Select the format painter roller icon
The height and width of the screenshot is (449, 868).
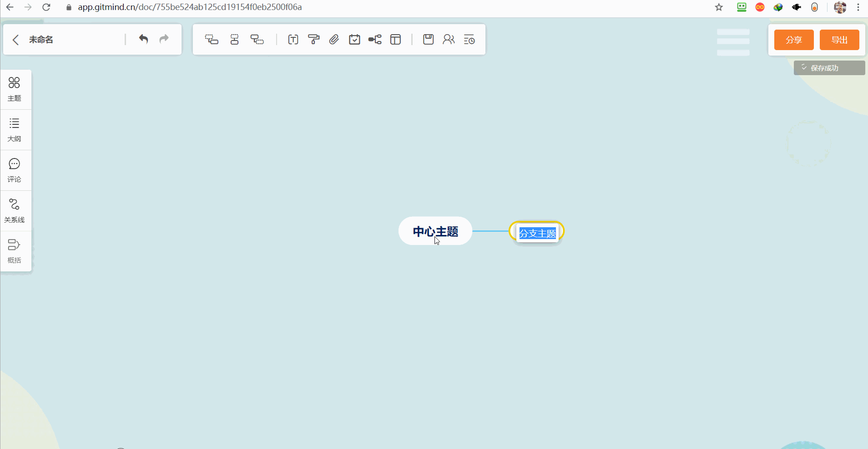pyautogui.click(x=313, y=40)
